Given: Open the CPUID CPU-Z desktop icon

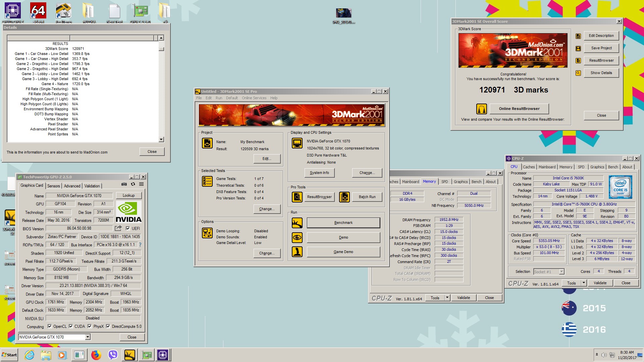Looking at the screenshot, I should pyautogui.click(x=13, y=12).
